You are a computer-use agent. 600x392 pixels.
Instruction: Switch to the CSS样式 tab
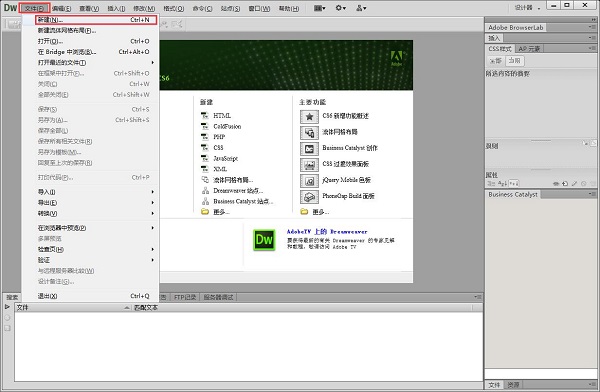pos(500,49)
